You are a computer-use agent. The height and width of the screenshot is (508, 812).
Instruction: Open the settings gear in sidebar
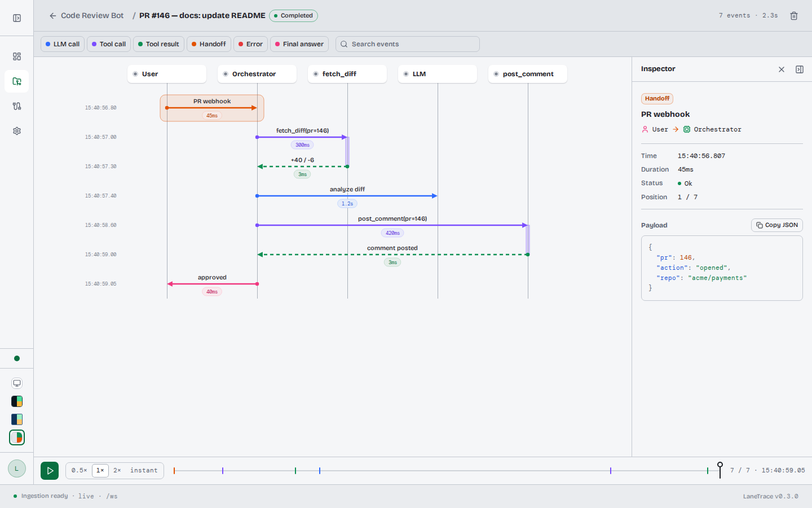17,131
